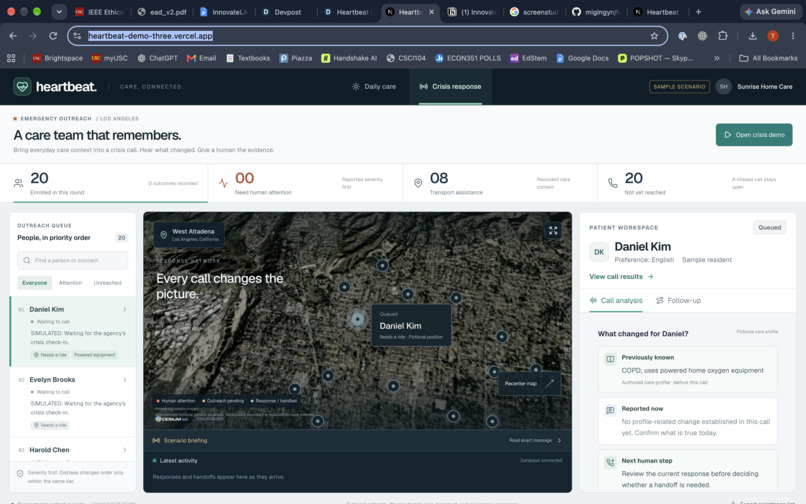Bookmark this page with the star icon

654,35
